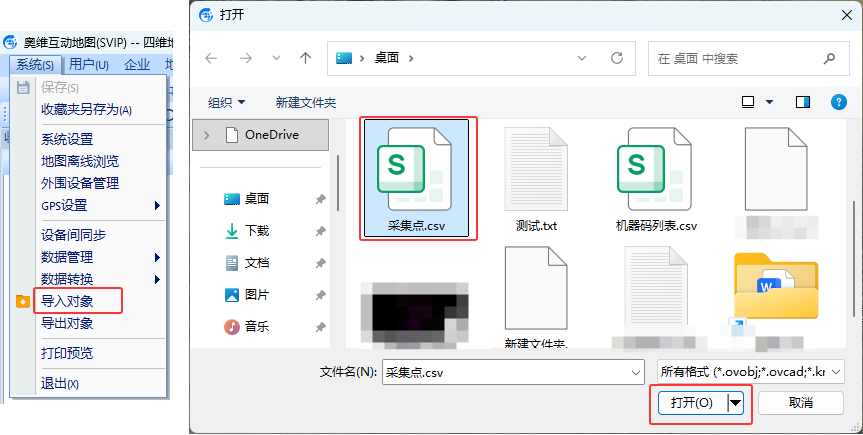Open 外围设备管理 menu entry
Image resolution: width=863 pixels, height=435 pixels.
pyautogui.click(x=80, y=183)
